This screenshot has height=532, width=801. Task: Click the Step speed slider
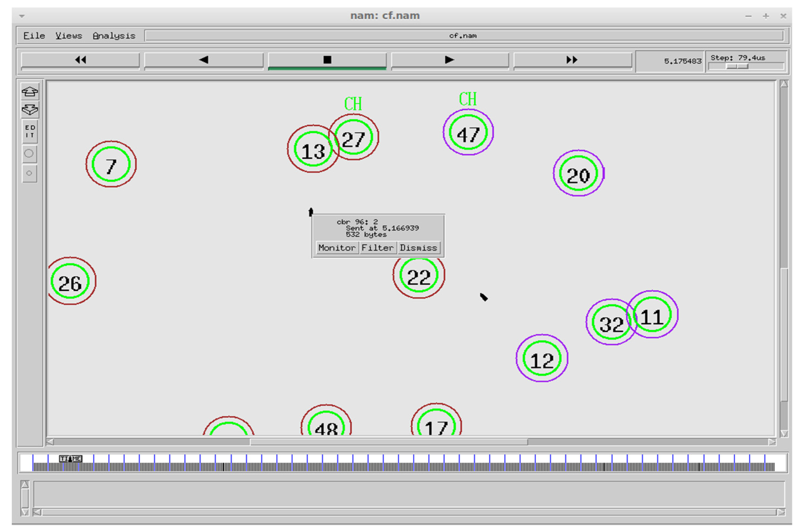(x=737, y=66)
